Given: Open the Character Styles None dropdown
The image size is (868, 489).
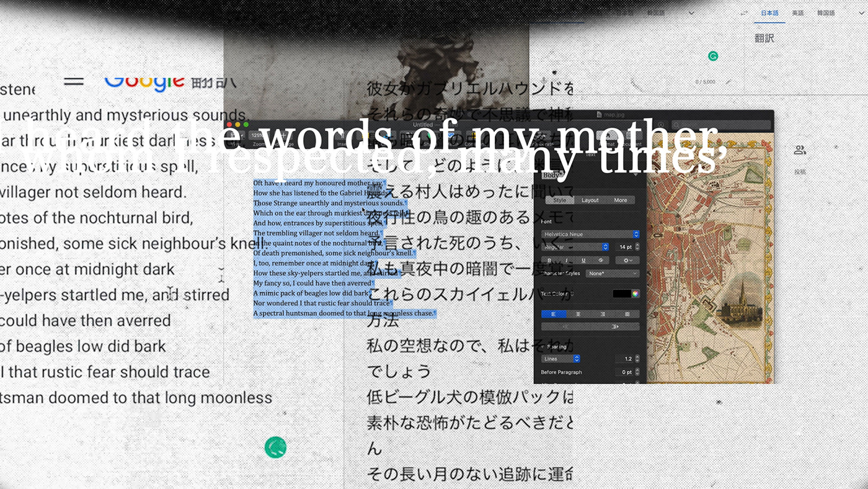Looking at the screenshot, I should pyautogui.click(x=613, y=273).
